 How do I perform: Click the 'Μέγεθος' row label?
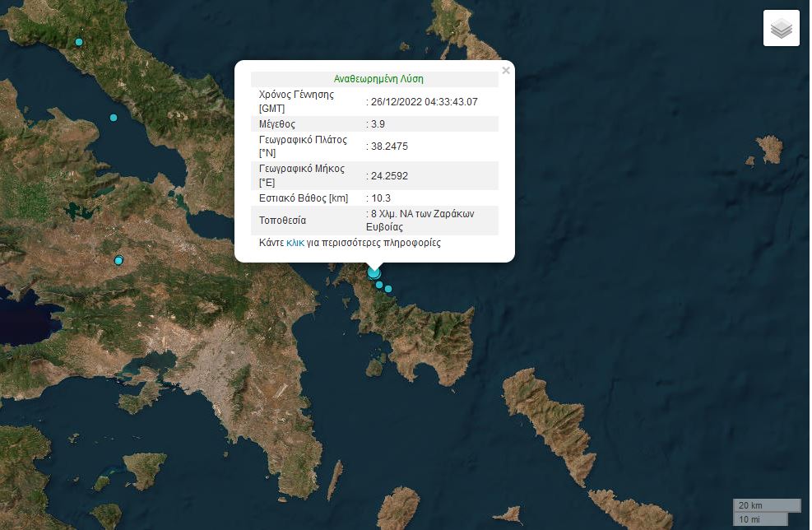[276, 124]
